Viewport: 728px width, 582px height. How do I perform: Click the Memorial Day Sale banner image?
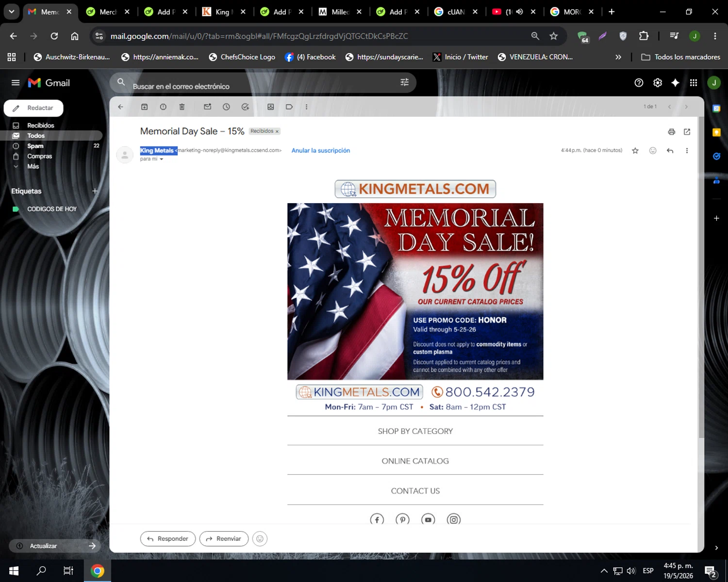pyautogui.click(x=415, y=291)
